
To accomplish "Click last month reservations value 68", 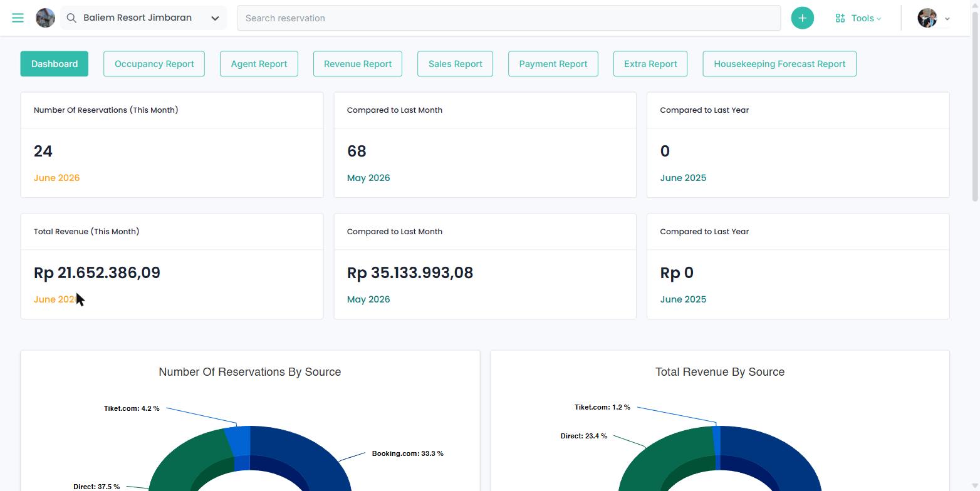I will click(357, 152).
